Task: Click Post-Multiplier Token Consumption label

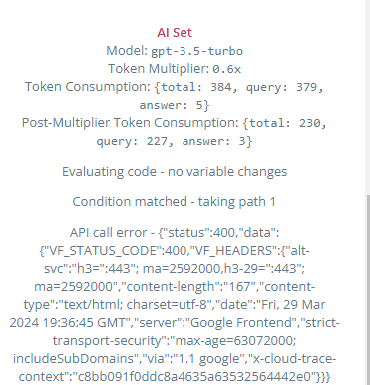Action: click(x=131, y=123)
